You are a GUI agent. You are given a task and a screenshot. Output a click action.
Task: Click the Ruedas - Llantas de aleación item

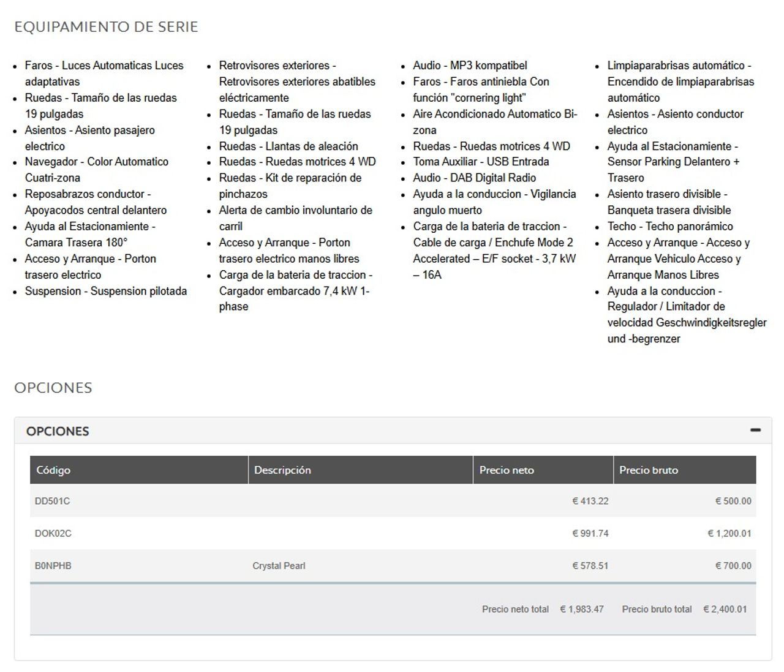pyautogui.click(x=288, y=146)
